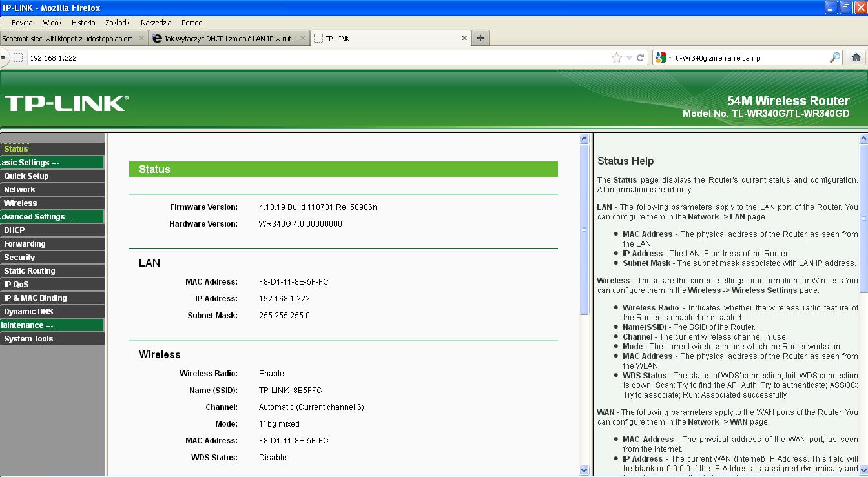868x477 pixels.
Task: Close the 'Schemat sieci wifi' tab
Action: click(141, 38)
